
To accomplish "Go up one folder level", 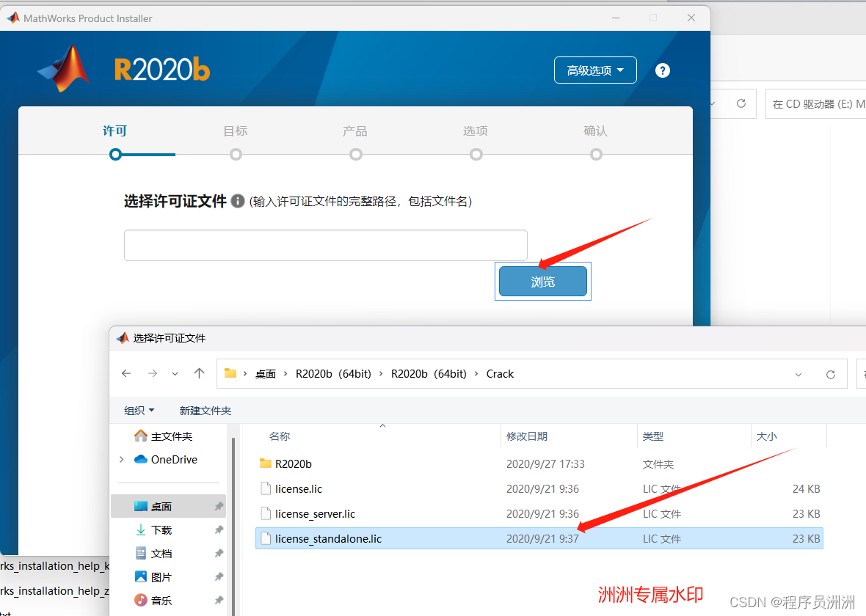I will (200, 374).
